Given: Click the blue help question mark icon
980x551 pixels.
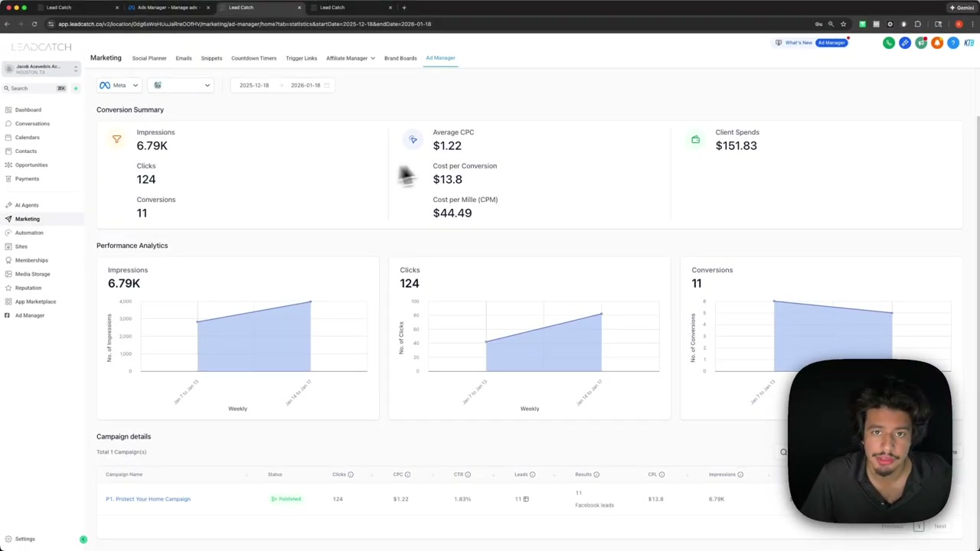Looking at the screenshot, I should point(953,43).
